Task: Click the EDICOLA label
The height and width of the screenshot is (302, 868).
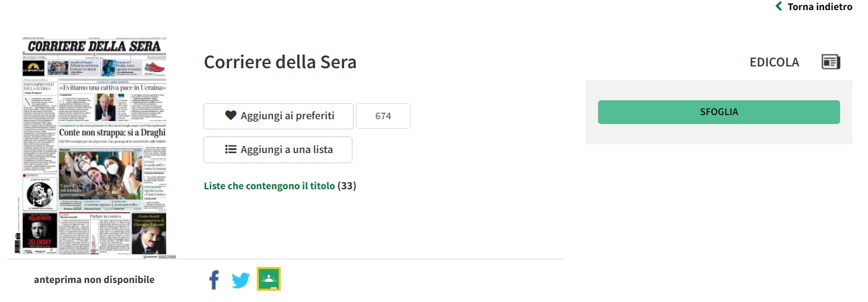Action: click(x=774, y=62)
